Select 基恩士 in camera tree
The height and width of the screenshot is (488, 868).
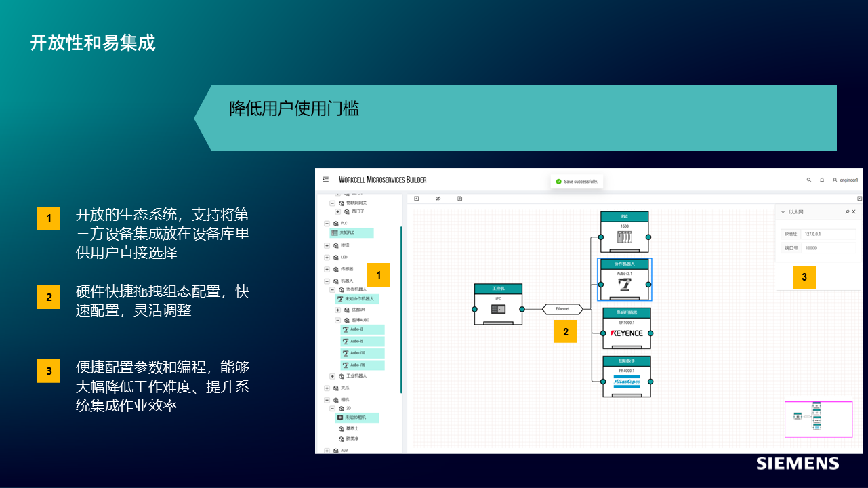351,429
